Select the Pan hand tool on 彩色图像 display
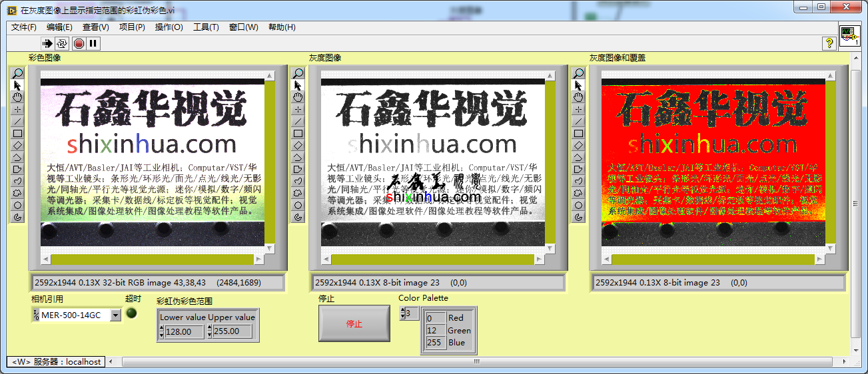The image size is (868, 374). [x=18, y=97]
